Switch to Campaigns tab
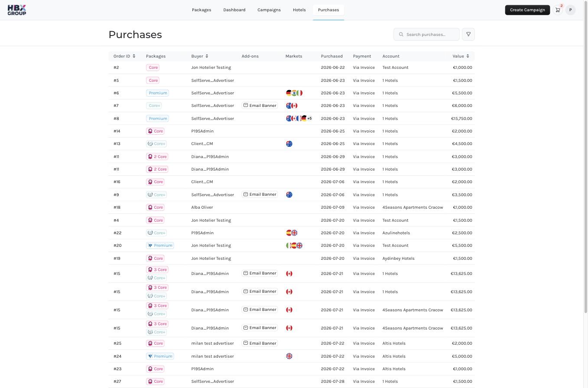The image size is (588, 388). (269, 10)
